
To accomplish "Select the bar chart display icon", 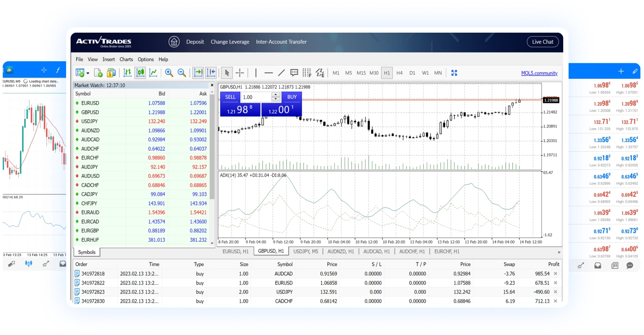I will 128,73.
